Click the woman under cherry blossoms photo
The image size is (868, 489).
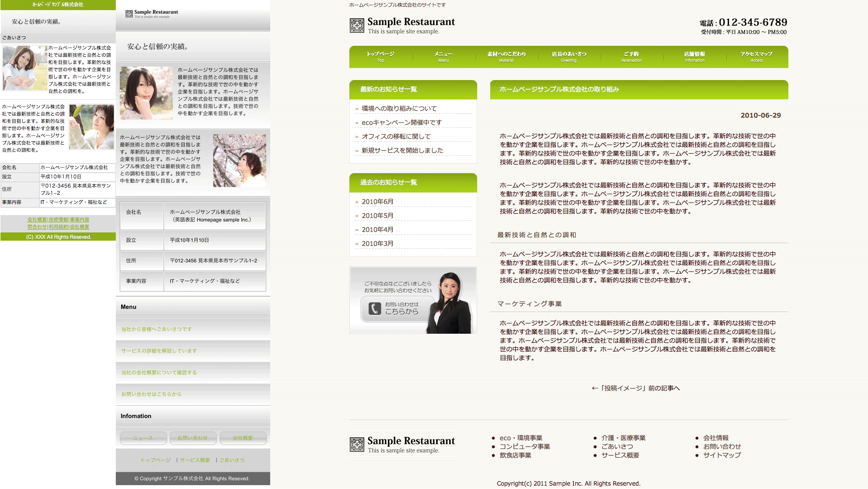click(x=239, y=161)
